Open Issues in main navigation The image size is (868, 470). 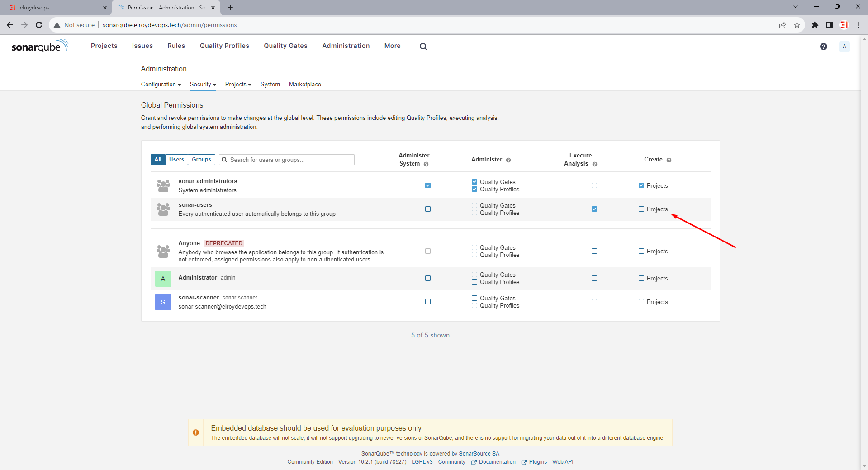[142, 46]
